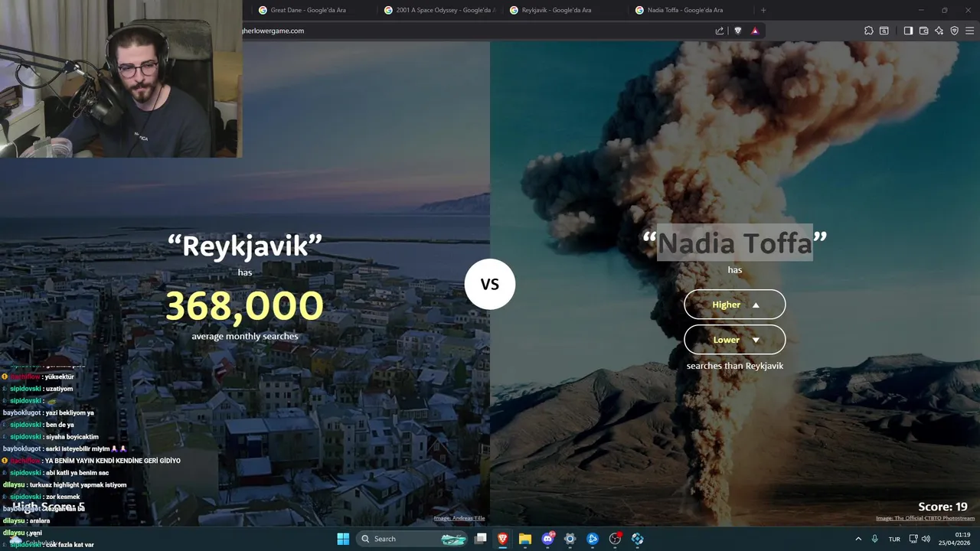Viewport: 980px width, 551px height.
Task: Open File Explorer from the taskbar
Action: (525, 539)
